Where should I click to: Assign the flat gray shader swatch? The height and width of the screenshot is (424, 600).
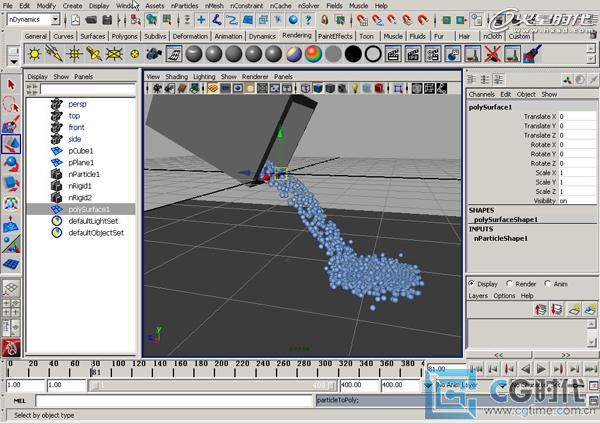click(x=333, y=54)
